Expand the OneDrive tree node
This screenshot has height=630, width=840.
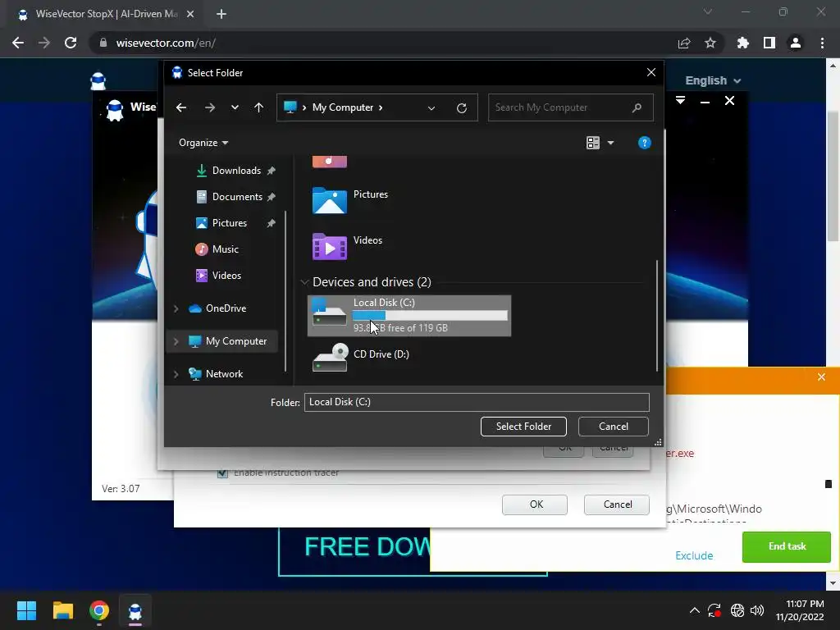(176, 308)
